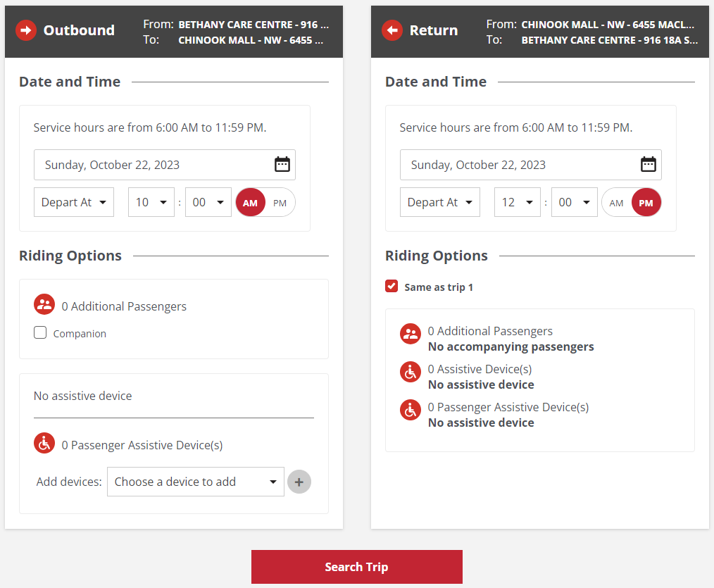The image size is (714, 588).
Task: Check the Companion checkbox
Action: (41, 333)
